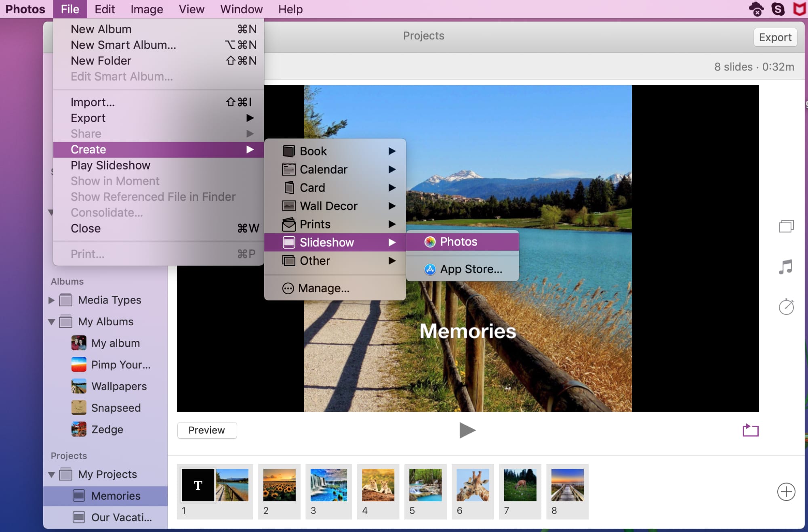
Task: Open the Book submenu arrow
Action: 392,151
